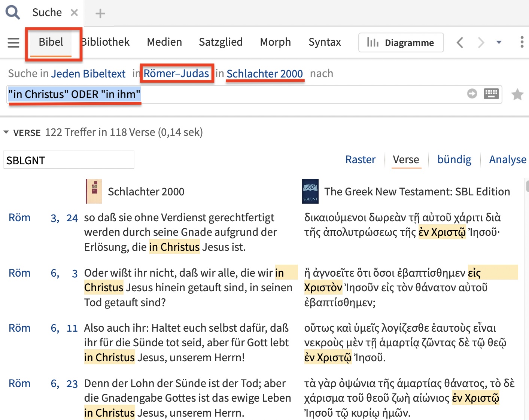Click 'The Greek New Testament: SBL Edition' title

coord(417,192)
